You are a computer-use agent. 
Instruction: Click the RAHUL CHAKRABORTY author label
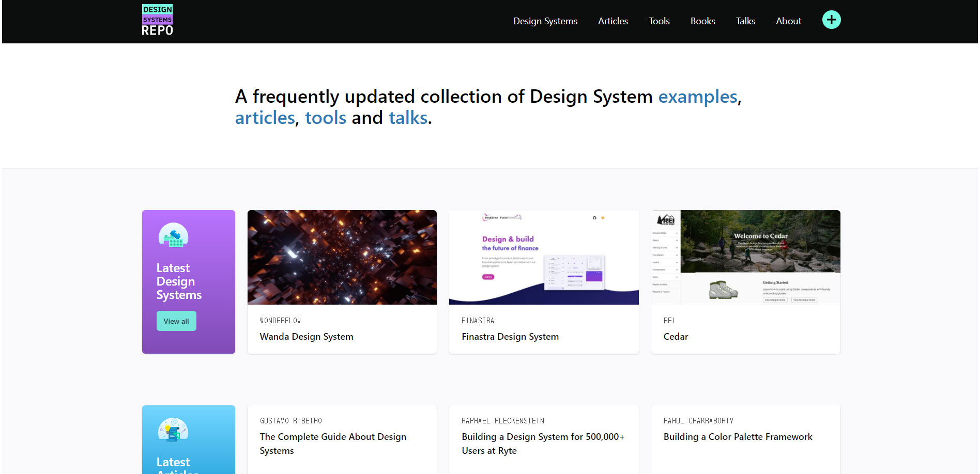click(x=698, y=421)
